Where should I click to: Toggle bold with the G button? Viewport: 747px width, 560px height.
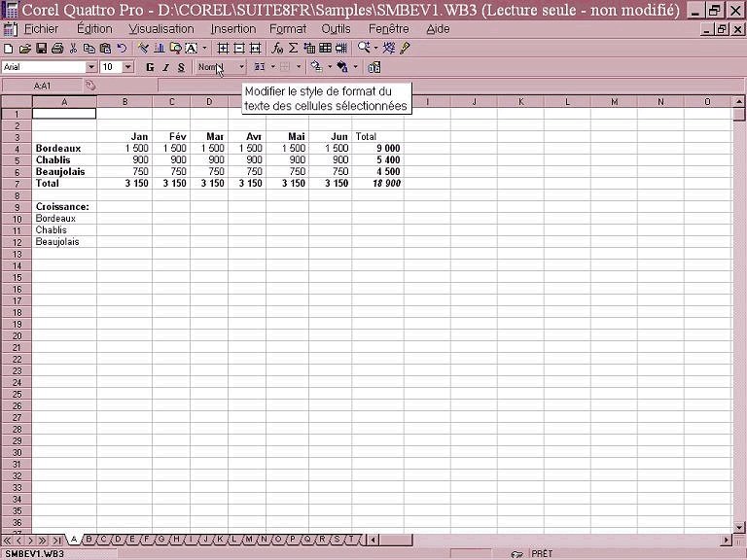[150, 68]
